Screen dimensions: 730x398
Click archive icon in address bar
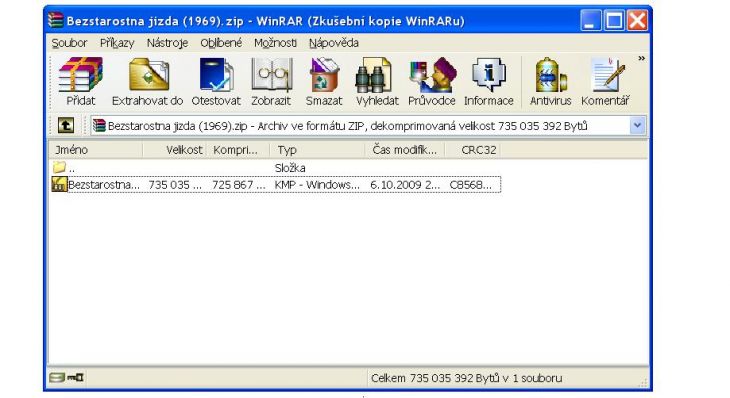[99, 125]
